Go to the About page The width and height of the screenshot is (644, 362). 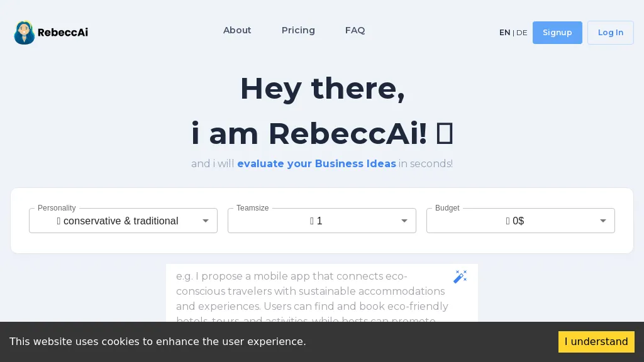pos(237,30)
